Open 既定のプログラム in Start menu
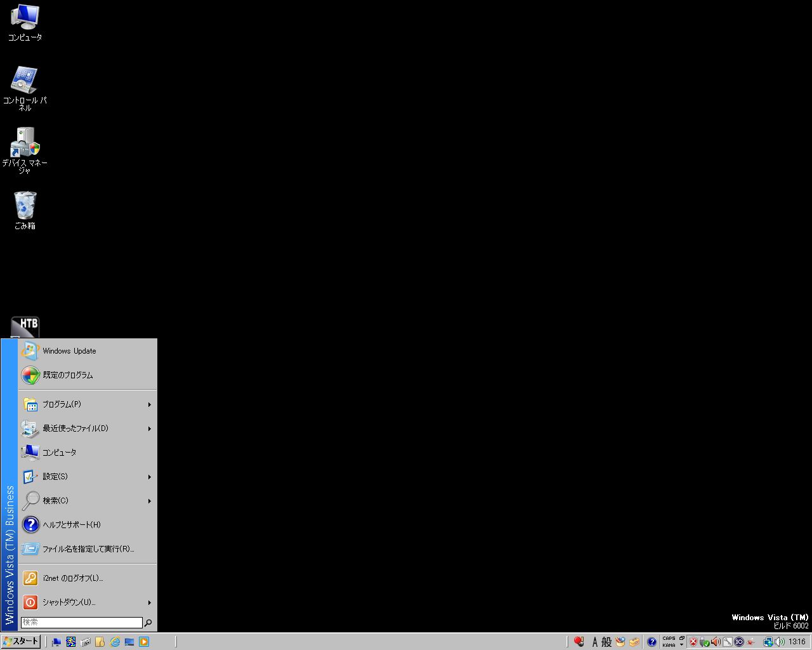The height and width of the screenshot is (650, 812). coord(88,375)
